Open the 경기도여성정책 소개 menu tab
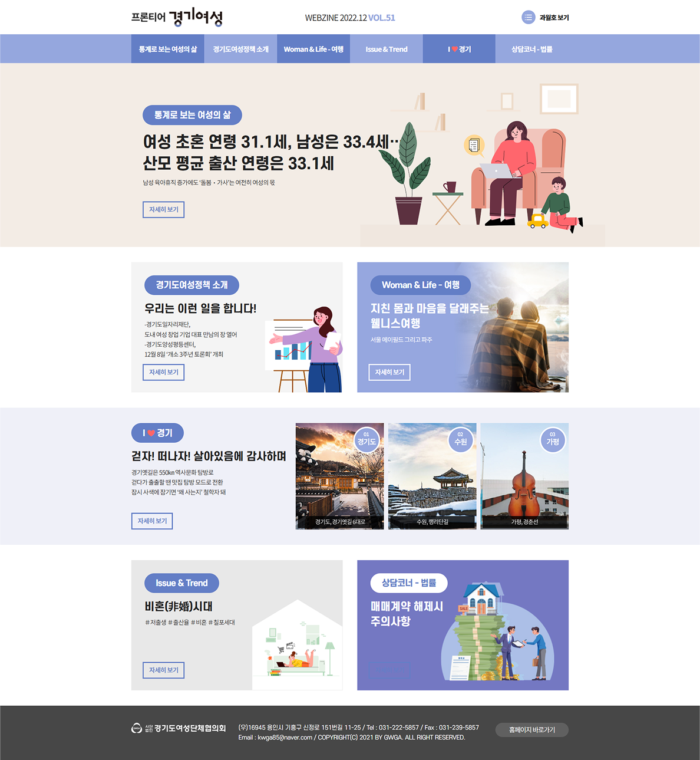This screenshot has height=760, width=700. click(x=240, y=49)
